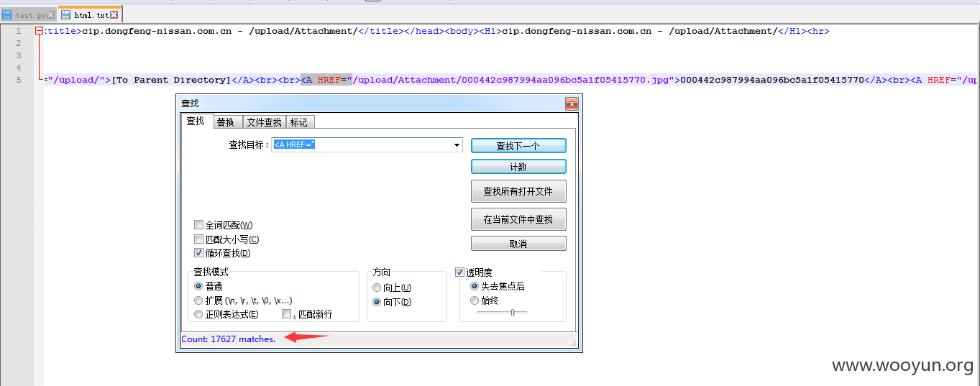Select 始终 transparency option
Image resolution: width=980 pixels, height=386 pixels.
(475, 300)
